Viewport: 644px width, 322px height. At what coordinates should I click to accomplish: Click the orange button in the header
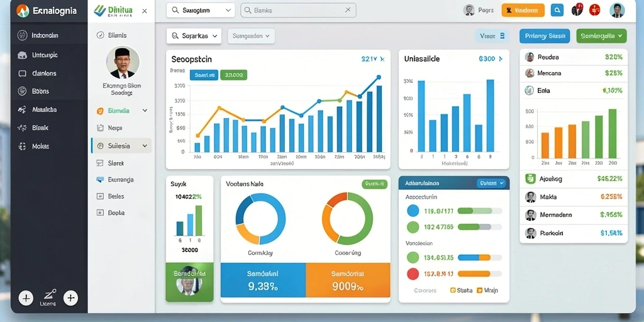(x=523, y=10)
